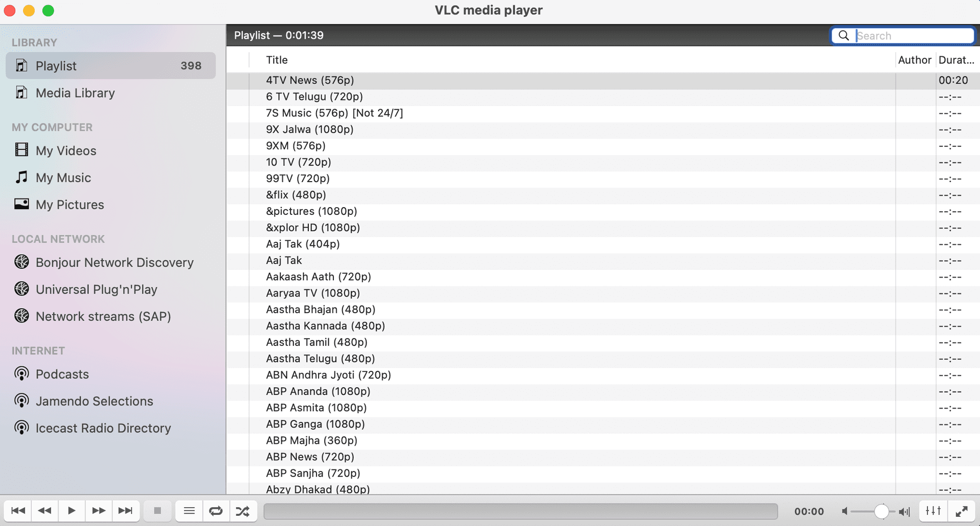The width and height of the screenshot is (980, 526).
Task: Select 9XM (576p) entry
Action: (x=603, y=146)
